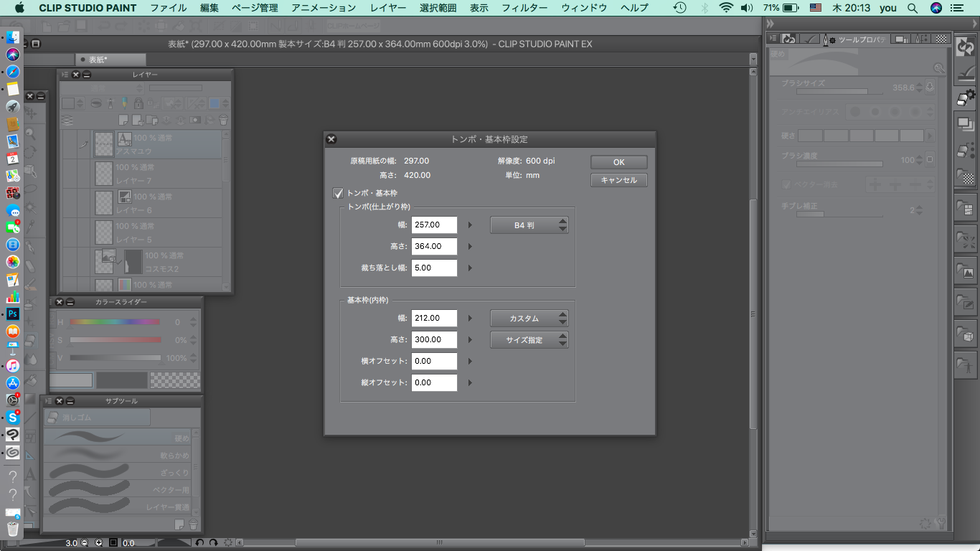Click the transparent color swatch in Color Slider

175,380
